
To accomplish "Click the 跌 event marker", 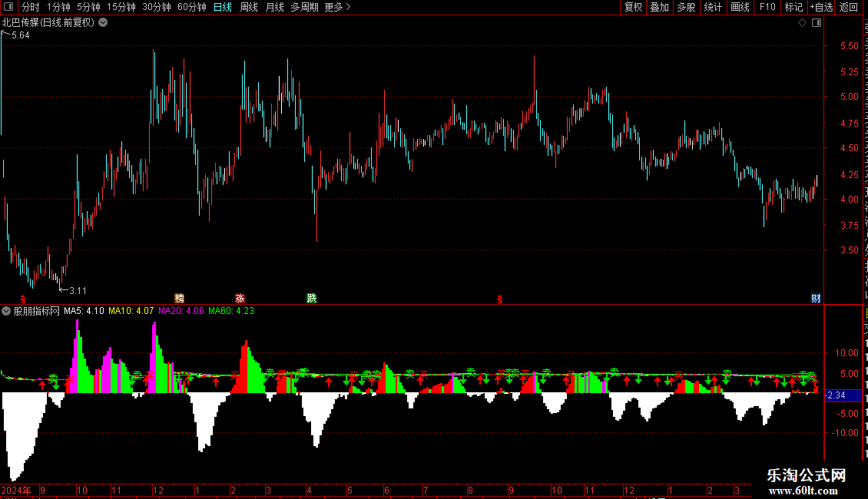I will 312,299.
